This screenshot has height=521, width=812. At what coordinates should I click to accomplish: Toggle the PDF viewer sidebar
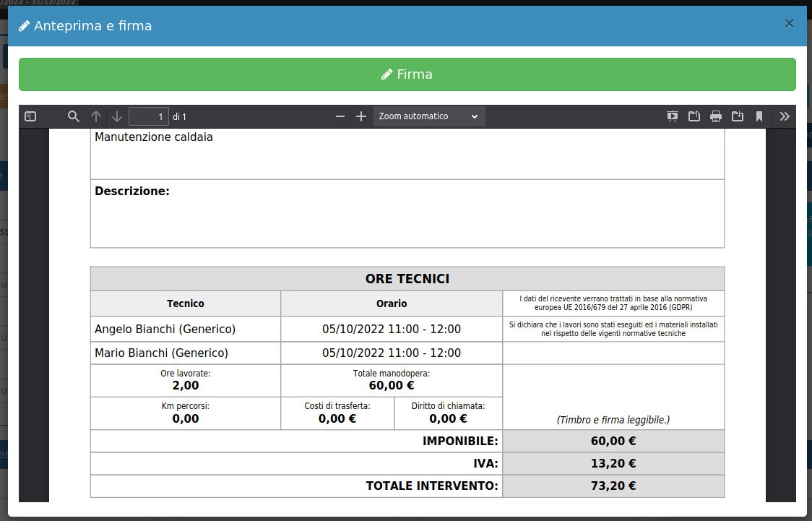pyautogui.click(x=30, y=116)
